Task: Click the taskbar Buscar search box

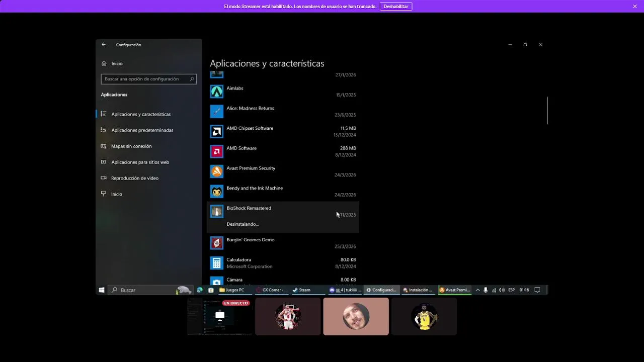Action: 150,290
